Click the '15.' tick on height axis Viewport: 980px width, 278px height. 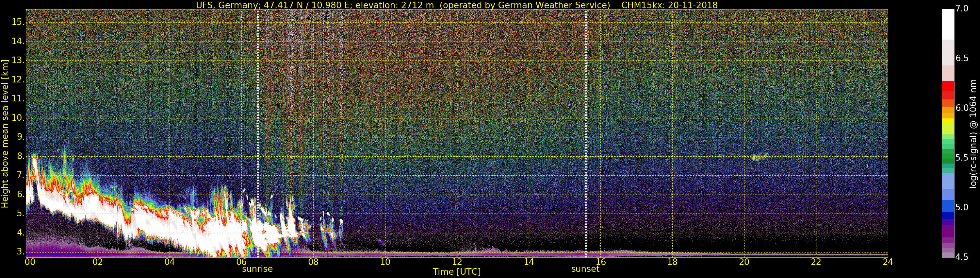click(x=18, y=22)
